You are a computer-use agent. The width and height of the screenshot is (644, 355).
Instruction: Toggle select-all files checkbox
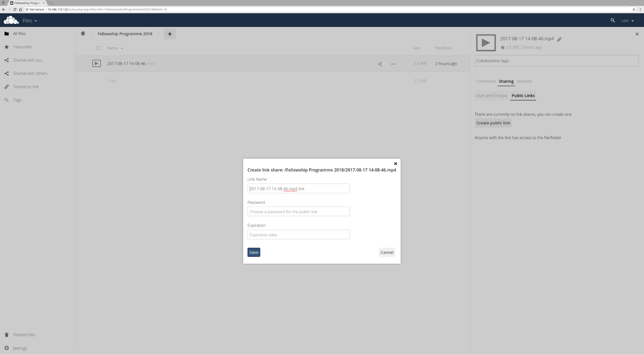click(99, 48)
